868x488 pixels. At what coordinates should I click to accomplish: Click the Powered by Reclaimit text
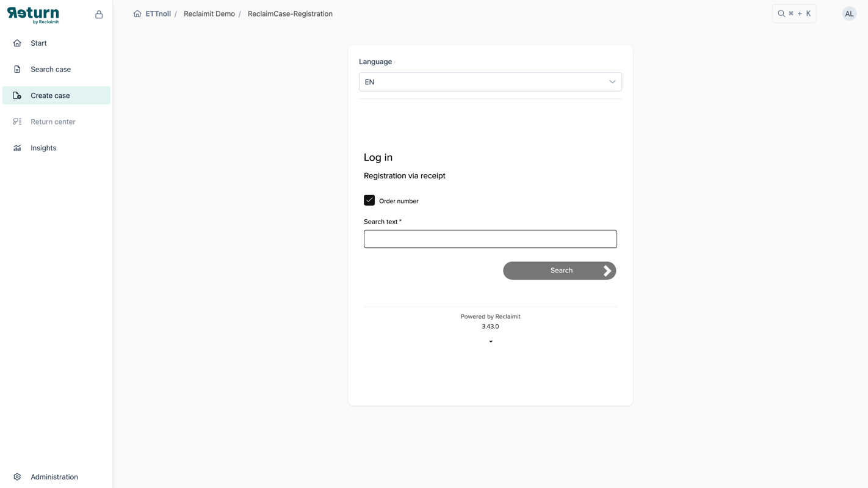(490, 316)
